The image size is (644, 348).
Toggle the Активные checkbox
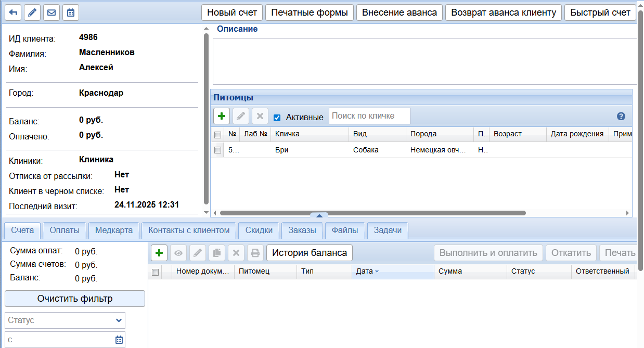[x=277, y=118]
